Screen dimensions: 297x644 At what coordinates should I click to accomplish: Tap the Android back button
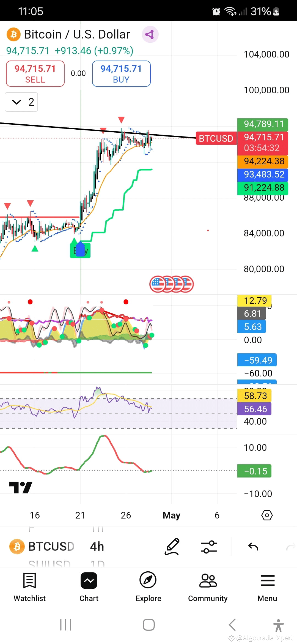coord(232,625)
